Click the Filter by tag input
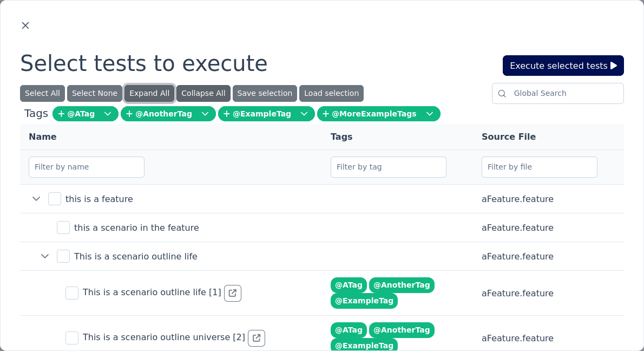644x351 pixels. point(388,167)
